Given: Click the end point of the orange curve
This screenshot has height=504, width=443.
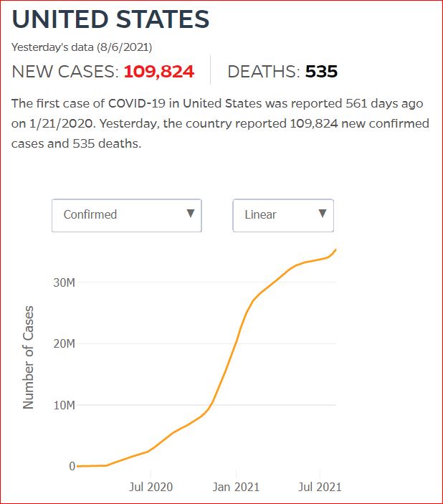Looking at the screenshot, I should click(336, 249).
